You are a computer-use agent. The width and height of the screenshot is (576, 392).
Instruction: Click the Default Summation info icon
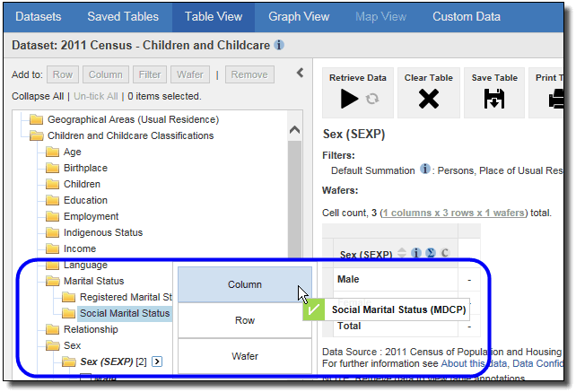[x=425, y=170]
